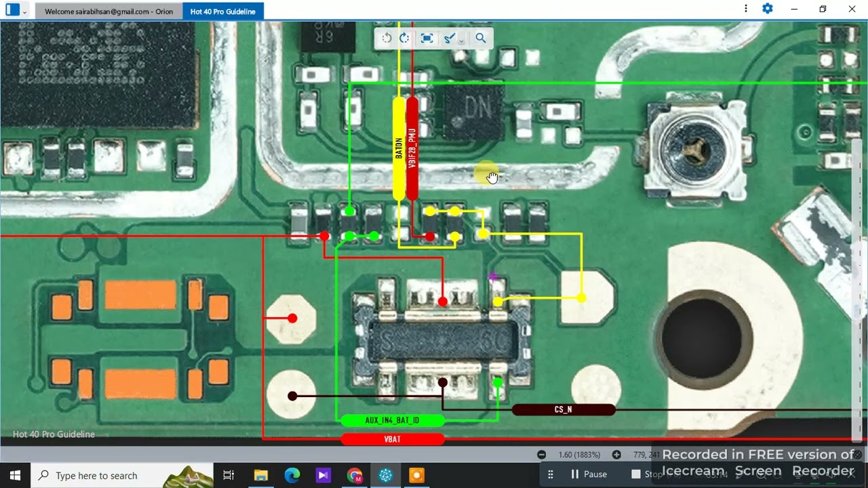Screen dimensions: 868x488
Task: Click the CS_N net label
Action: pos(564,409)
